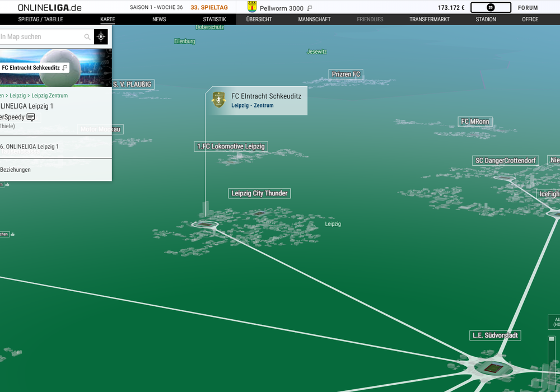Click the flag icon next to Pellworm 3000
This screenshot has width=560, height=392.
[x=310, y=8]
